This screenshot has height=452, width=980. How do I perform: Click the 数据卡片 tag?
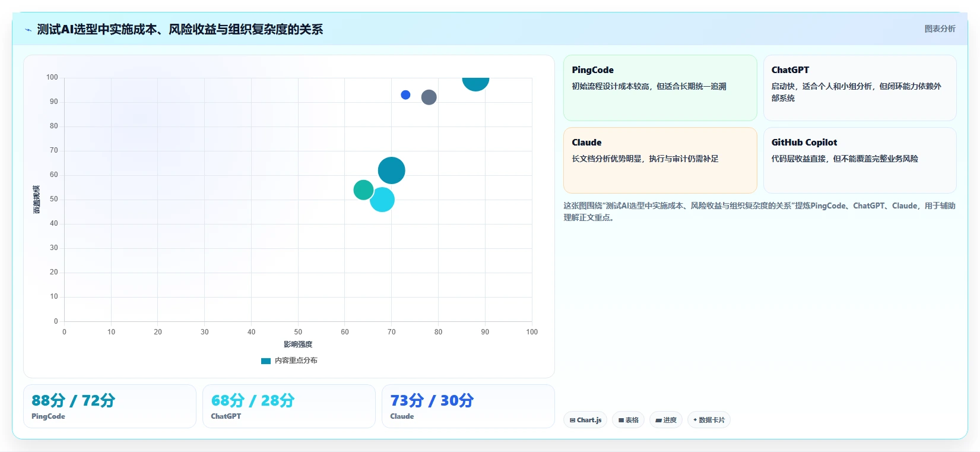coord(709,420)
